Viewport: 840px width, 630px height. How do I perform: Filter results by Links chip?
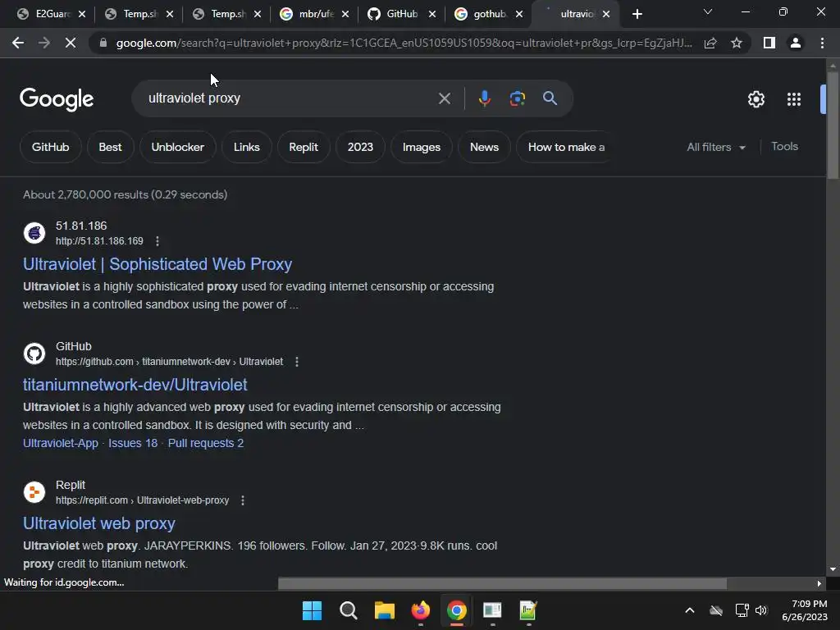point(246,148)
